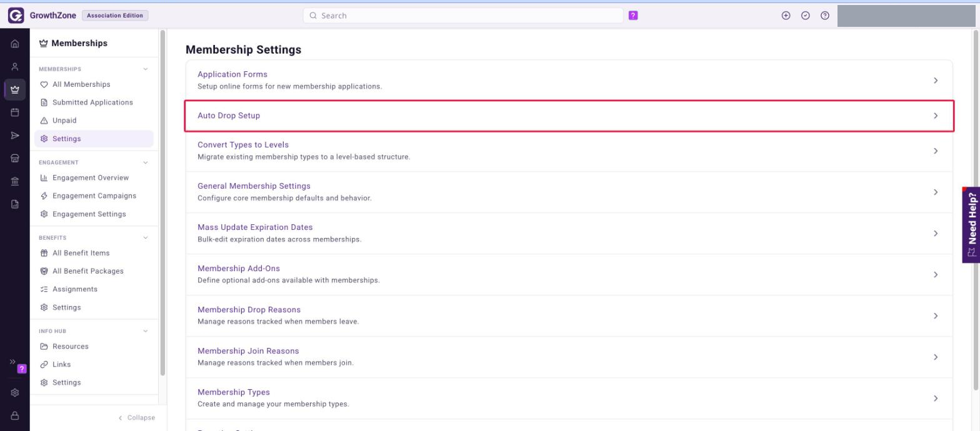980x431 pixels.
Task: Click chevron arrow on Membership Add-Ons row
Action: coord(936,275)
